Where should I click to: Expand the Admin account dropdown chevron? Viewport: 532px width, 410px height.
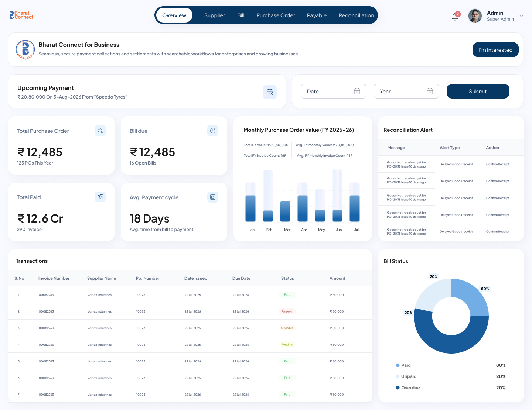click(521, 16)
